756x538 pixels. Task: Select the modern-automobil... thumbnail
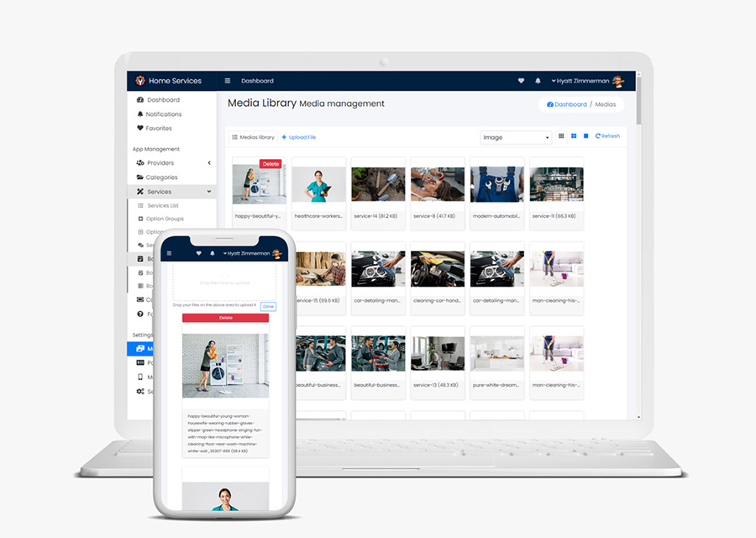pos(497,184)
